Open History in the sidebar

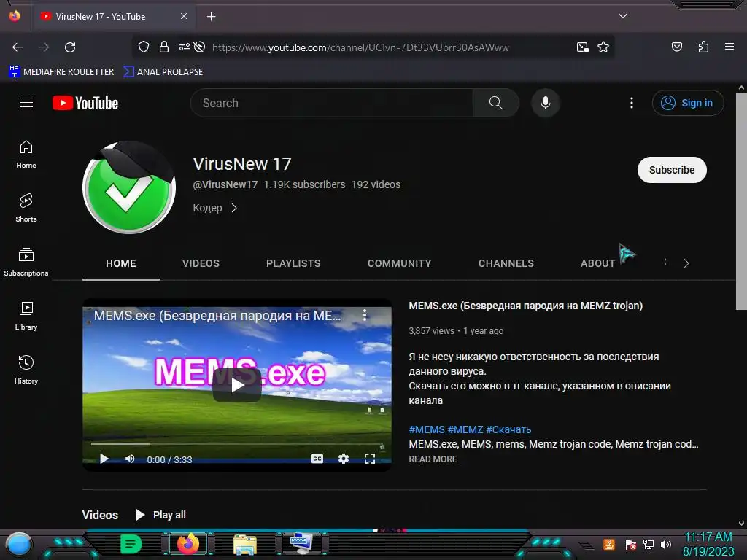(x=26, y=370)
